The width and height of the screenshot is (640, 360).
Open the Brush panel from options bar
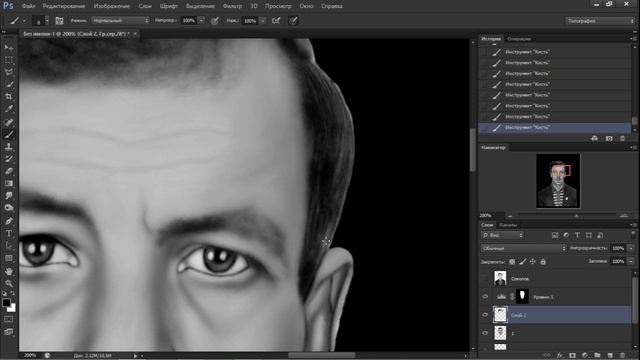coord(59,21)
